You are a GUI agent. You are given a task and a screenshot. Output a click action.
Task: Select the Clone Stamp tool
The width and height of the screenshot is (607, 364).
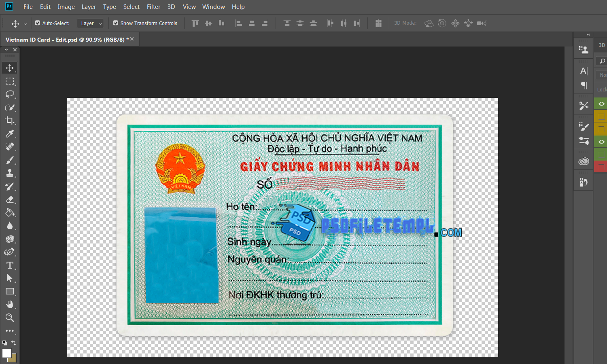point(10,173)
